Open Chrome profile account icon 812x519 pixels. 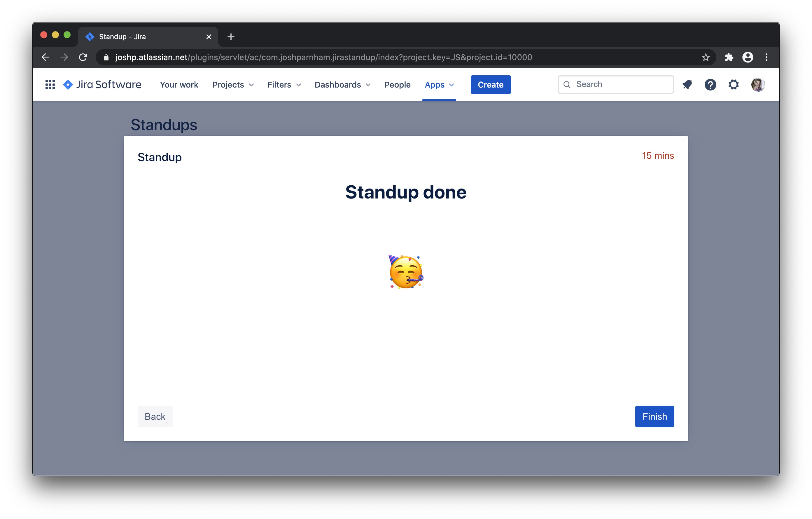tap(748, 58)
